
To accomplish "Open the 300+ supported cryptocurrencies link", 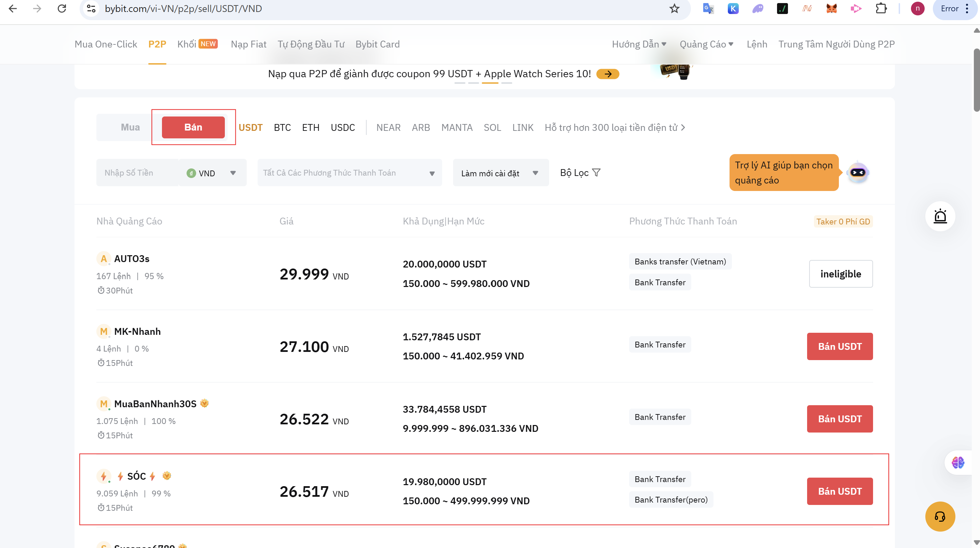I will (614, 127).
